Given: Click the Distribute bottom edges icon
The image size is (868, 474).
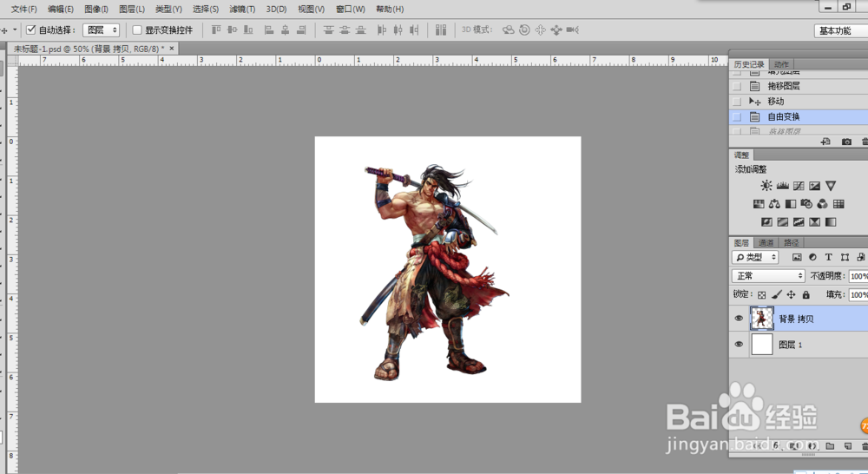Looking at the screenshot, I should click(x=360, y=30).
